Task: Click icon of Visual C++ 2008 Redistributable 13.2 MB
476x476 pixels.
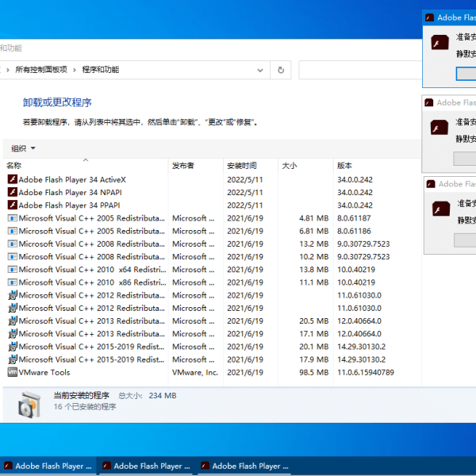Action: [x=12, y=244]
